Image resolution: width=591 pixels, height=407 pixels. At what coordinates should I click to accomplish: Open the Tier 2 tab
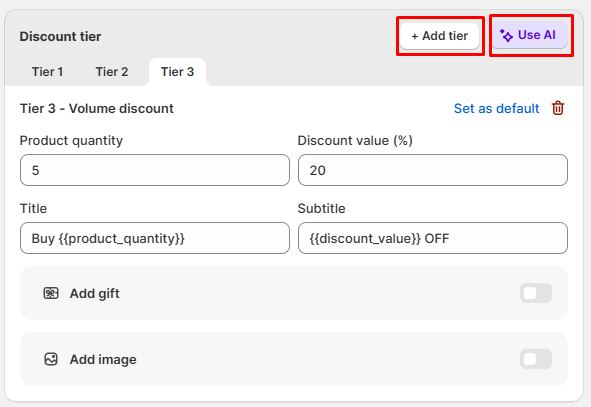[112, 72]
